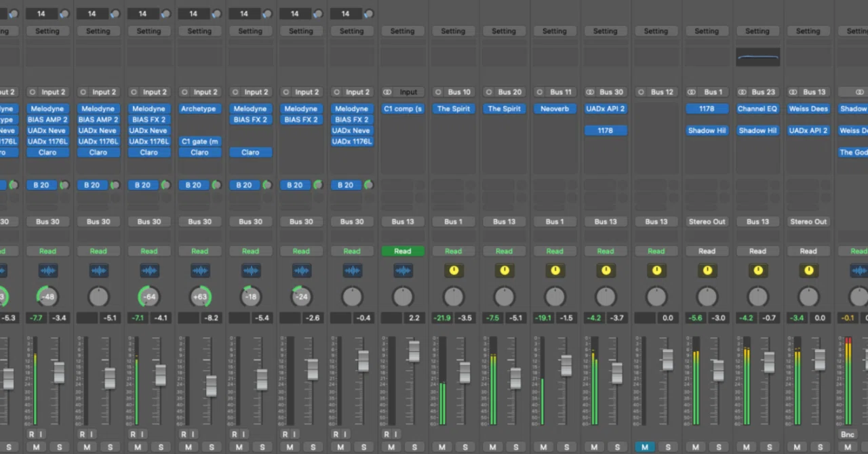Open the Bus 10 input slot
Screen dimensions: 868x454
(x=460, y=92)
